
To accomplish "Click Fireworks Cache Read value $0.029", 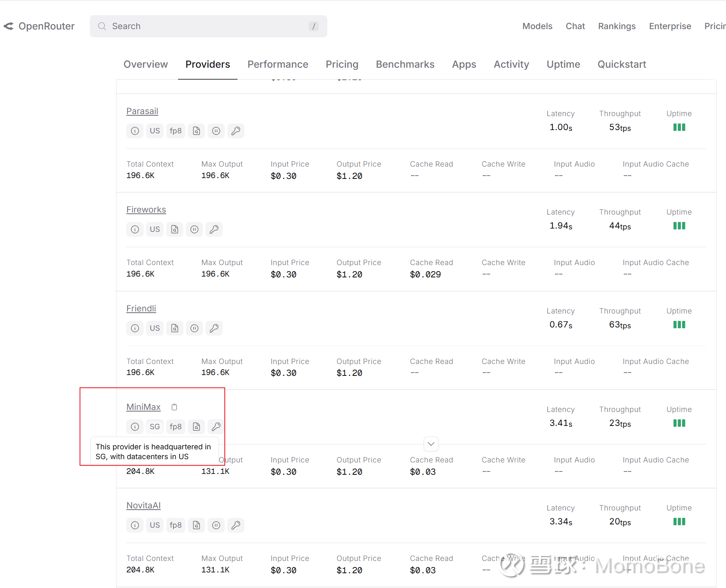I will tap(425, 275).
